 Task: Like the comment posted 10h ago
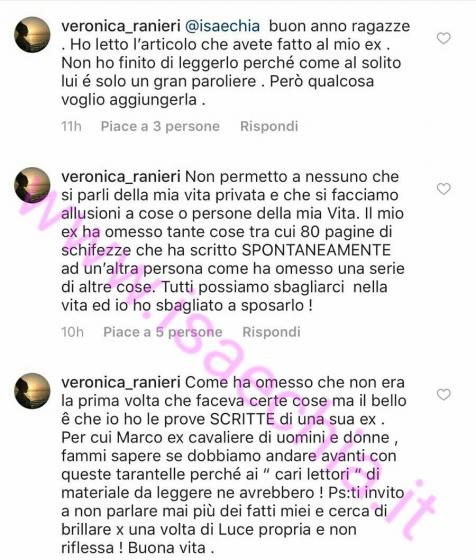click(x=444, y=189)
